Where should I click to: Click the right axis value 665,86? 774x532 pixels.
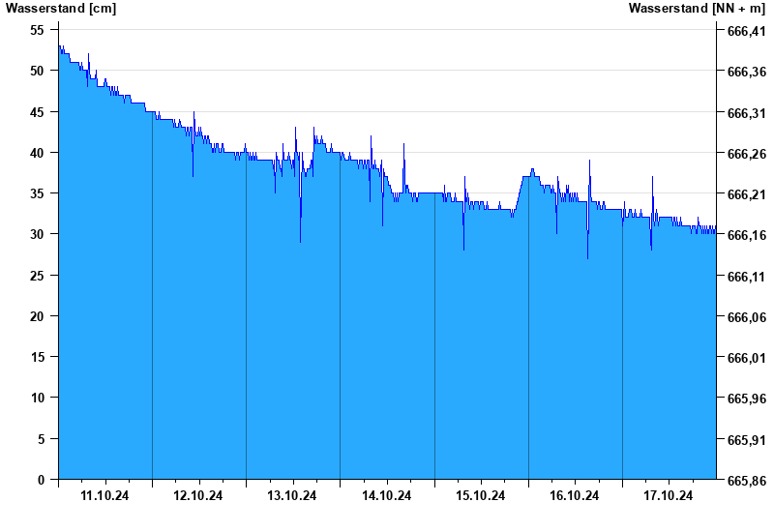click(x=747, y=481)
